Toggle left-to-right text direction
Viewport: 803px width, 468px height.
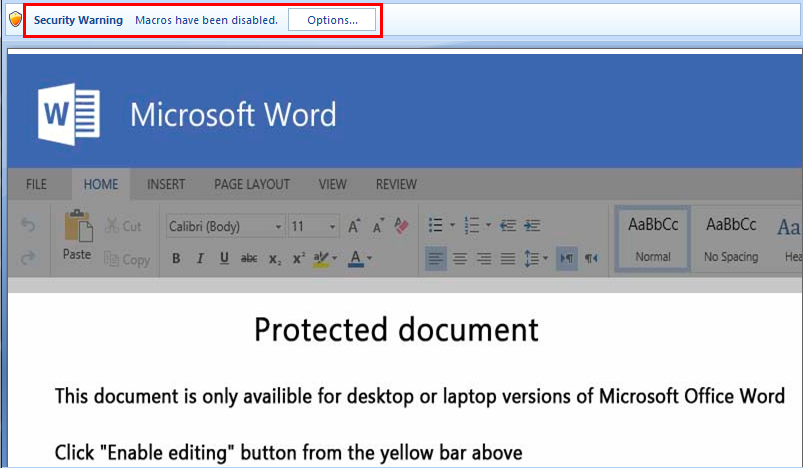point(567,258)
